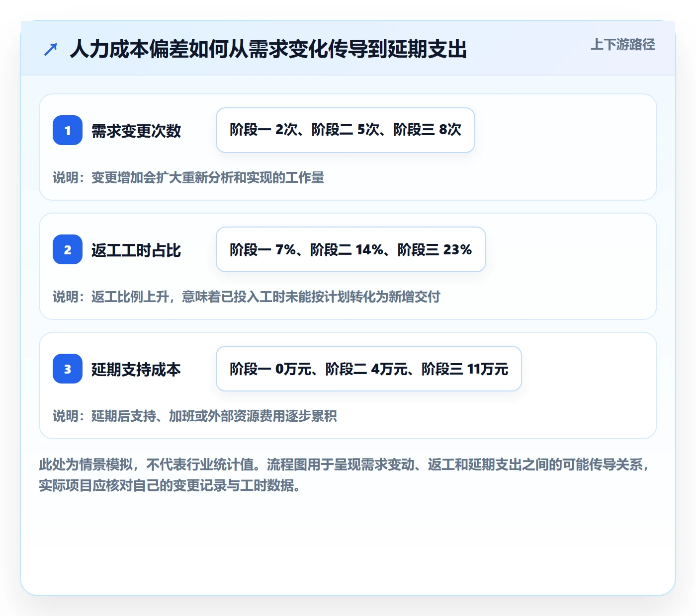Click the footer line 实际项目应核对自己的变更记录与工时数据
Image resolution: width=696 pixels, height=616 pixels.
170,485
